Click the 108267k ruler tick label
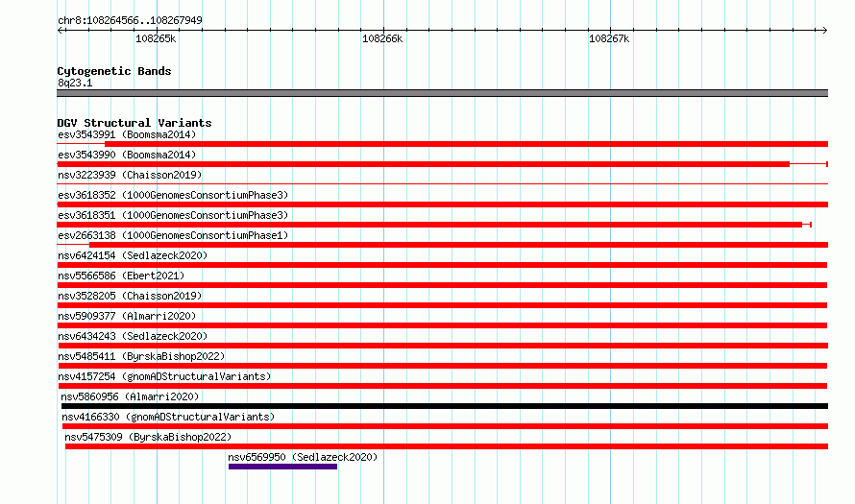This screenshot has height=504, width=855. coord(609,38)
